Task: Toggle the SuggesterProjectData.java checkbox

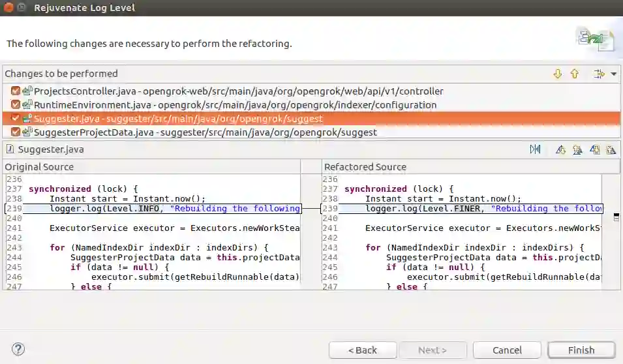Action: pyautogui.click(x=16, y=132)
